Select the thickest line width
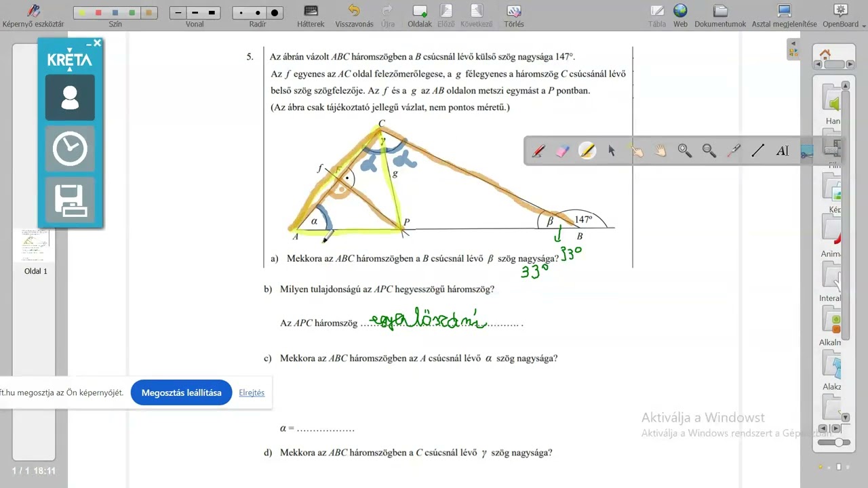 pyautogui.click(x=212, y=13)
